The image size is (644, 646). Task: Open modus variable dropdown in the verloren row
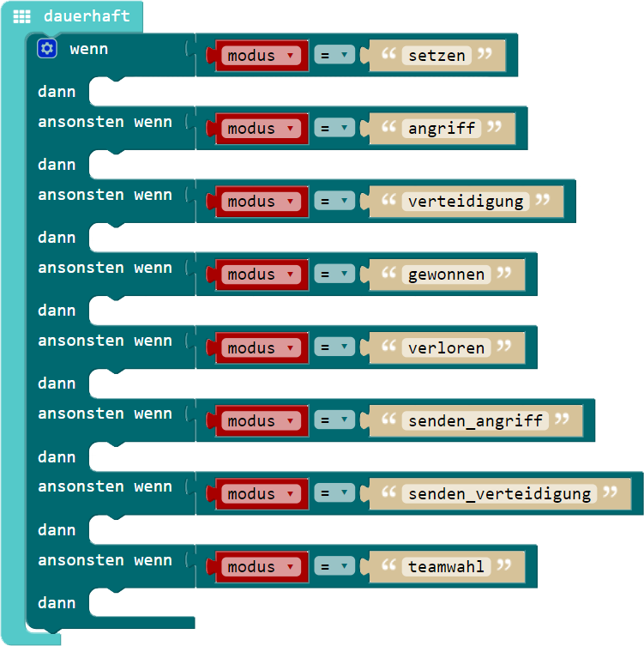click(x=260, y=347)
